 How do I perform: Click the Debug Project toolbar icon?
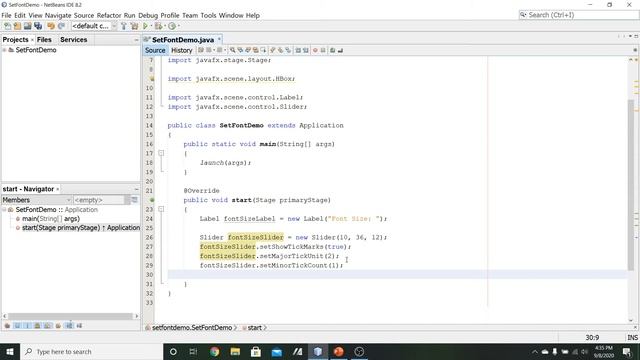(158, 26)
